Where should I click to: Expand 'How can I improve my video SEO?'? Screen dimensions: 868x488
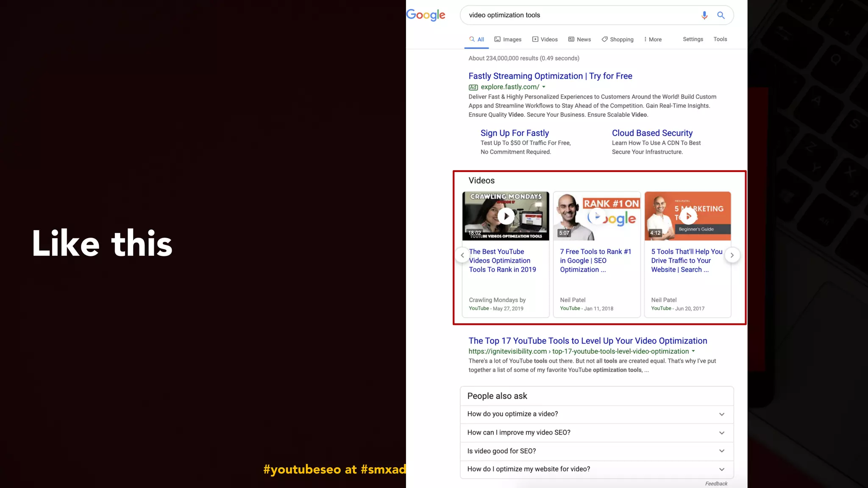pos(721,433)
